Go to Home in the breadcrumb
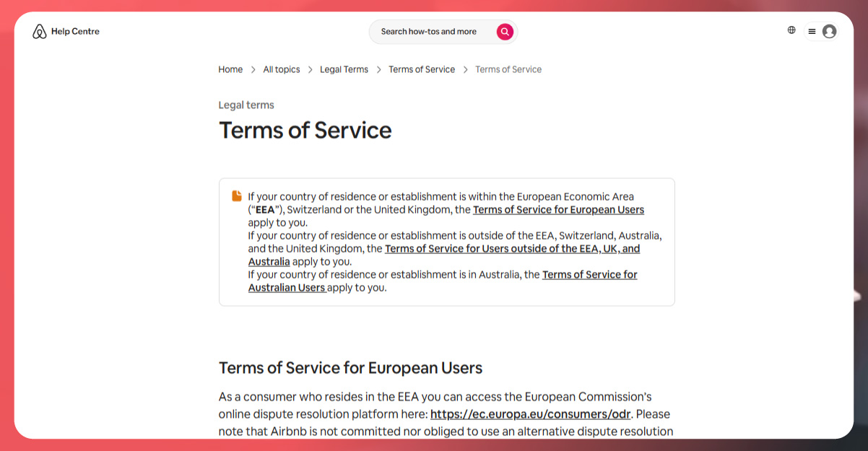Viewport: 868px width, 451px height. point(230,70)
